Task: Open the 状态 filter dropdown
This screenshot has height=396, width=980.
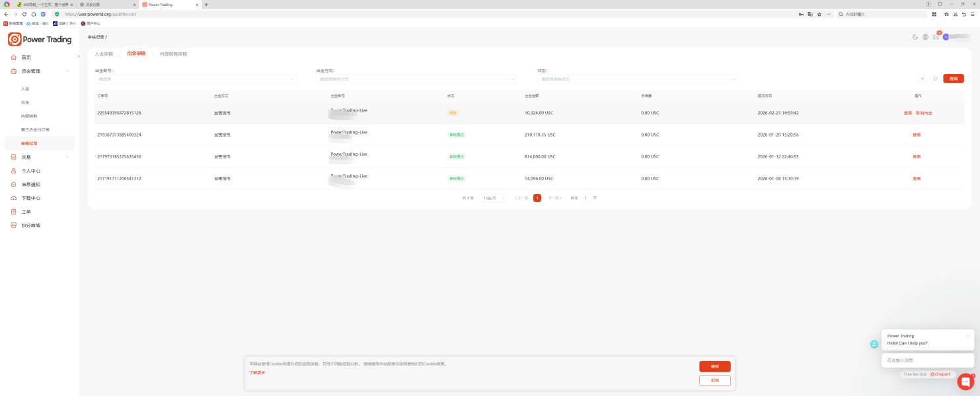Action: click(x=638, y=79)
